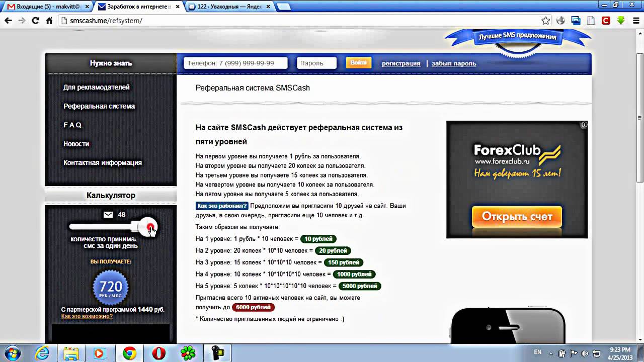Click the EN language indicator
Screen dimensions: 644x362
point(537,352)
